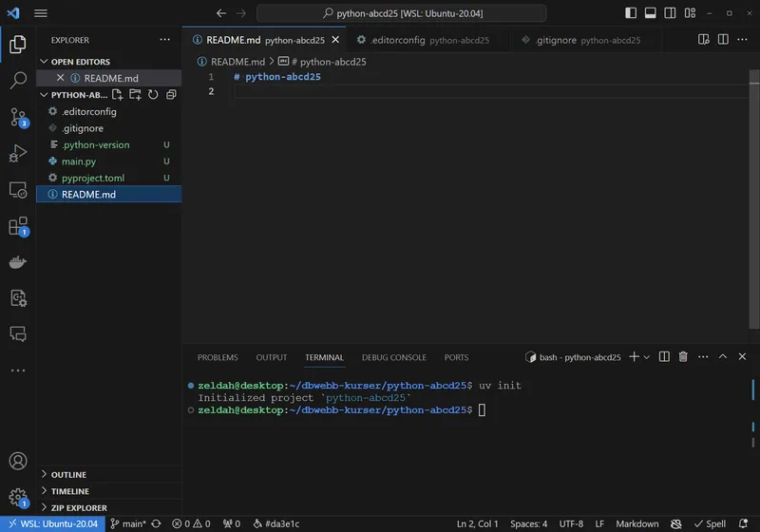The width and height of the screenshot is (760, 532).
Task: Click New File icon in explorer
Action: [x=117, y=94]
